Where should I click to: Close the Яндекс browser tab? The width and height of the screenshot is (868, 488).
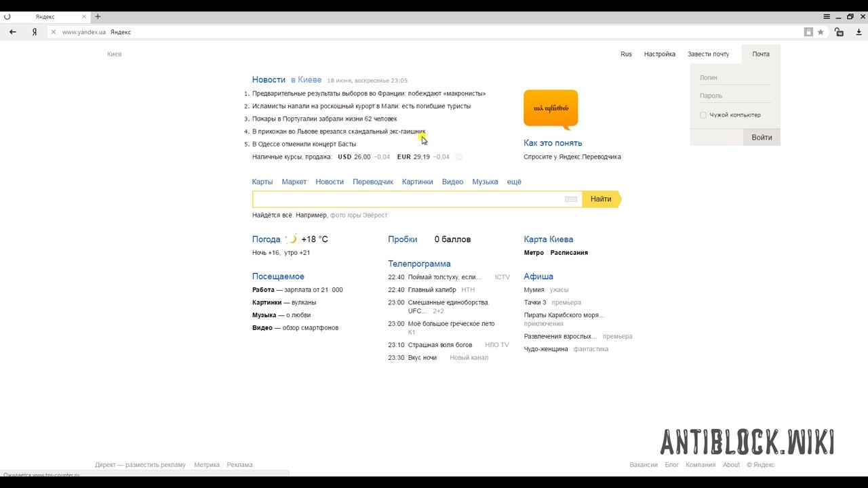pyautogui.click(x=84, y=16)
